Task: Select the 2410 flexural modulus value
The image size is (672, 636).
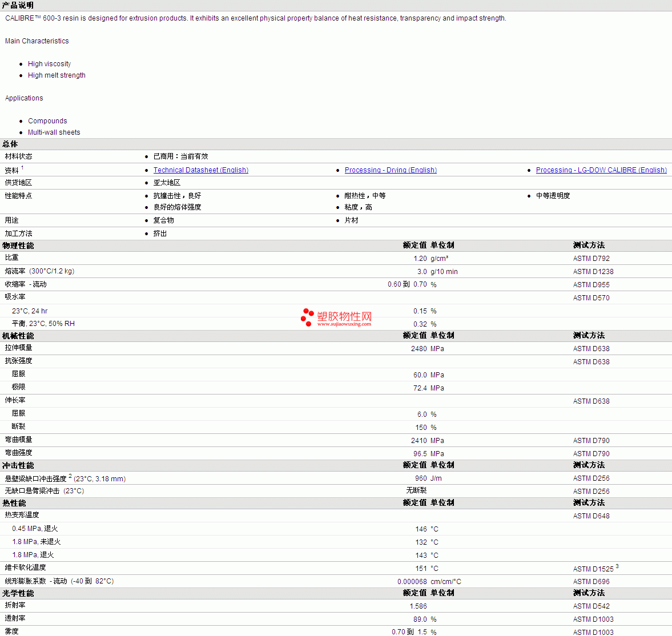Action: point(419,441)
